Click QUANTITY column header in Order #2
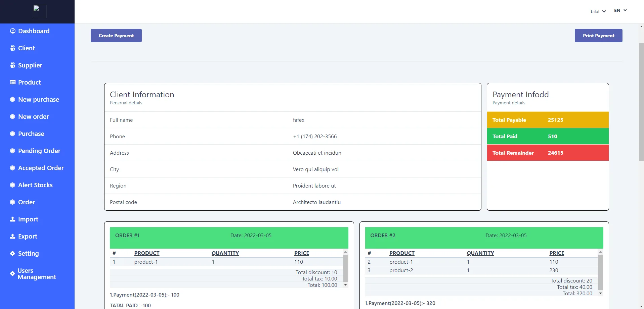 click(x=480, y=253)
